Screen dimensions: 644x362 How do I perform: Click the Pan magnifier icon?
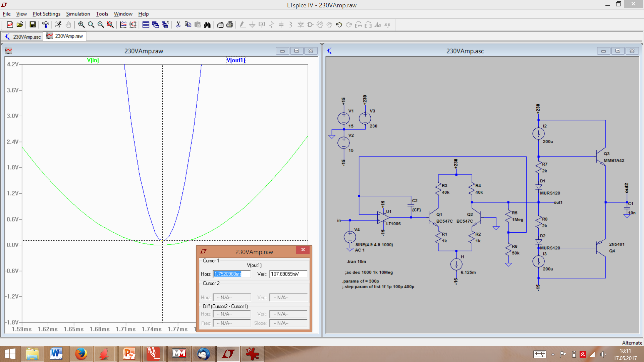coord(91,24)
